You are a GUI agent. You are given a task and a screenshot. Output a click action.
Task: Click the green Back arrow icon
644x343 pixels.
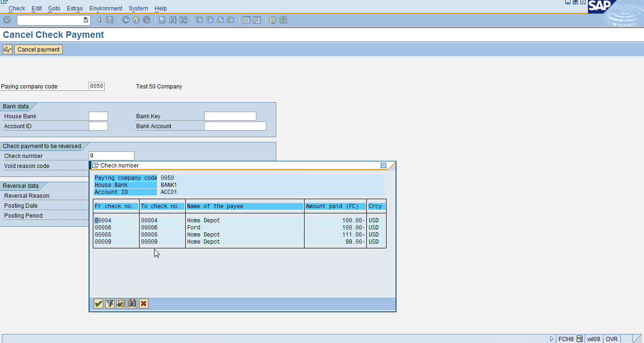pyautogui.click(x=125, y=20)
